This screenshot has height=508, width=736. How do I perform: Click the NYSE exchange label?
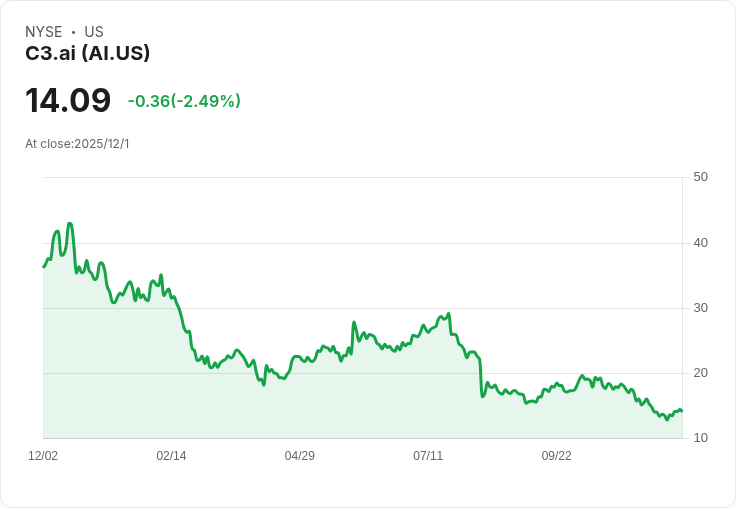[x=43, y=32]
